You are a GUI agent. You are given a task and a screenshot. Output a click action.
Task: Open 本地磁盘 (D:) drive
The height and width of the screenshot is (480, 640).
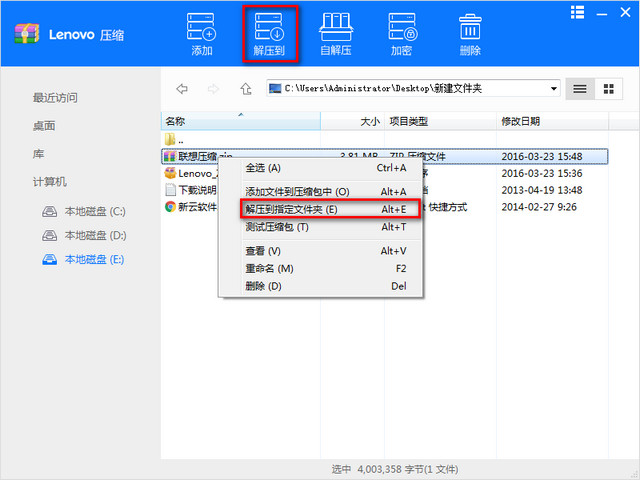(96, 236)
